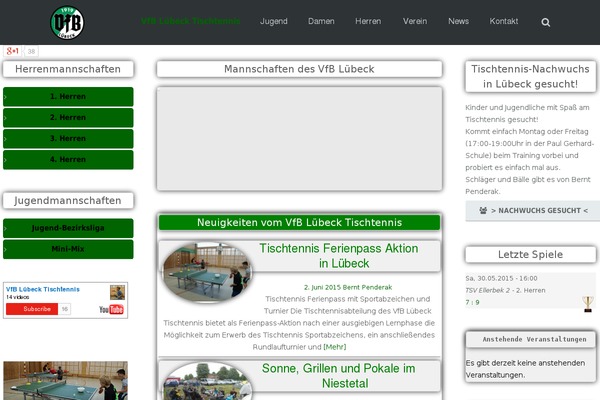Click the YouTube channel avatar thumbnail
600x400 pixels.
117,292
